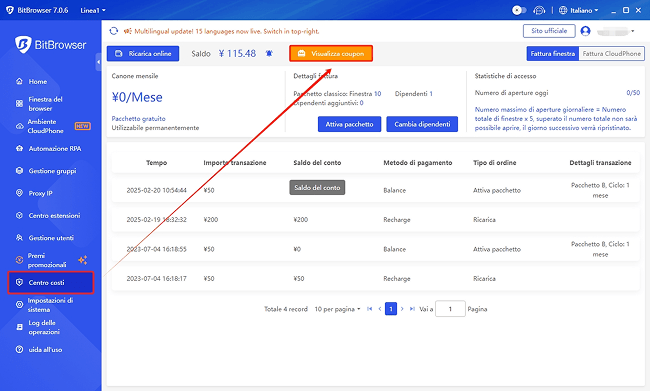
Task: Switch to Fattura CloudPhone tab
Action: pos(611,53)
